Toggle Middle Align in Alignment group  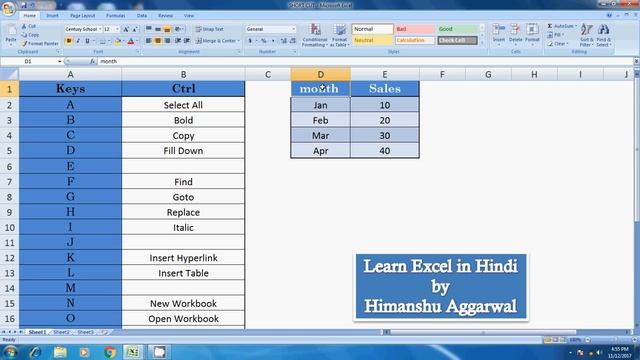(x=158, y=29)
